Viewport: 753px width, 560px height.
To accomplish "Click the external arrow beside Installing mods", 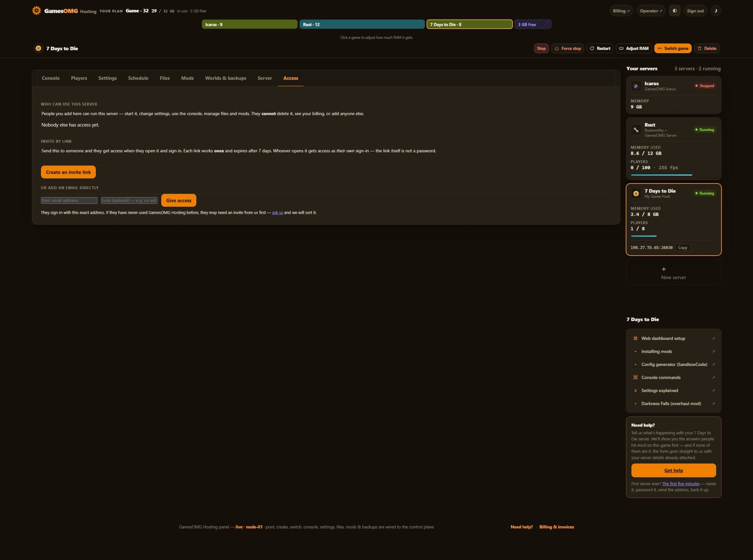I will (714, 351).
